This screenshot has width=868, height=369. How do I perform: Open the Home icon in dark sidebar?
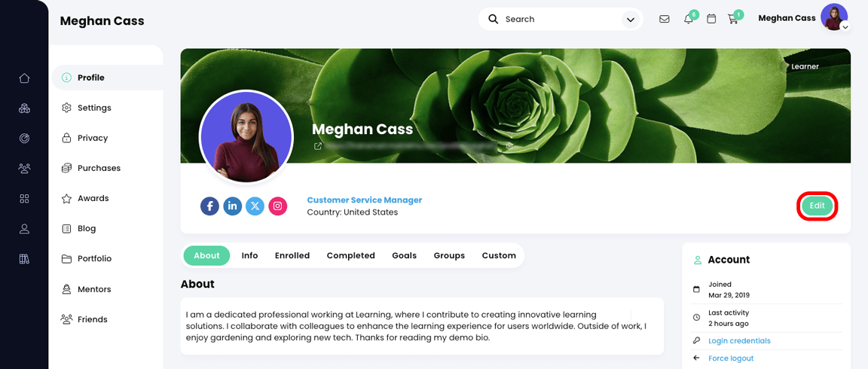(x=24, y=78)
